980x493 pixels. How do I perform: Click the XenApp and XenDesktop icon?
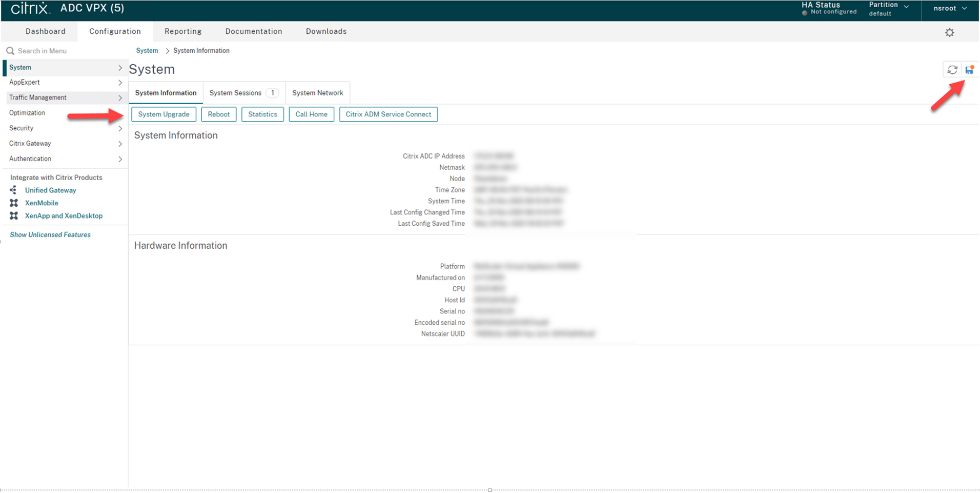click(x=14, y=215)
